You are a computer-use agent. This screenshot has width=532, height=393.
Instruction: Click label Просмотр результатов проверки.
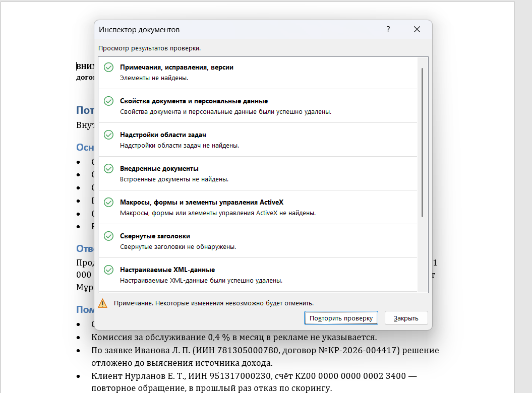(149, 48)
